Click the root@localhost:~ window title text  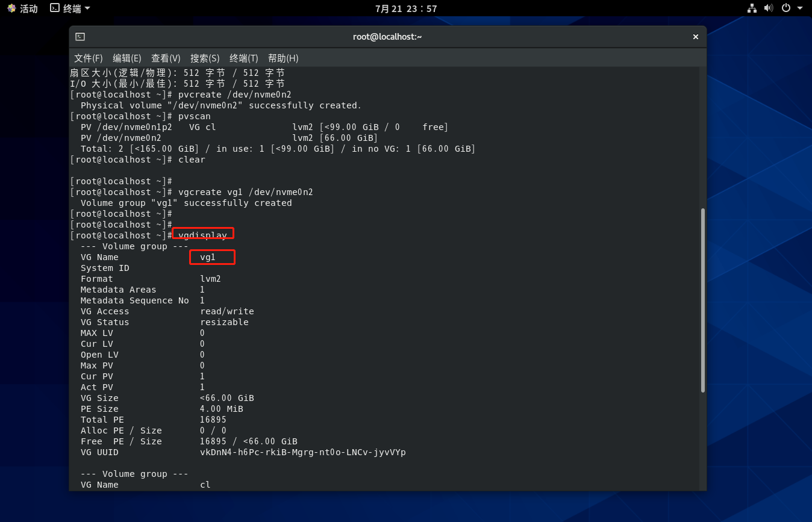point(387,37)
